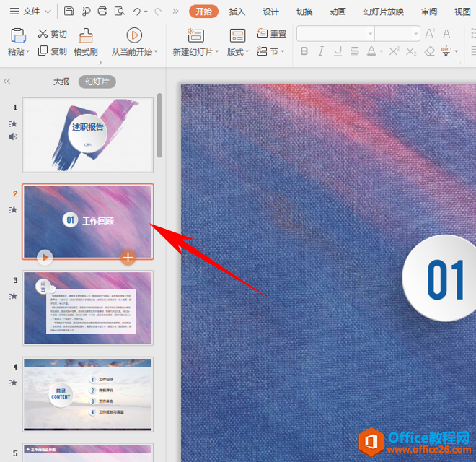
Task: Toggle bold formatting (B)
Action: (304, 51)
